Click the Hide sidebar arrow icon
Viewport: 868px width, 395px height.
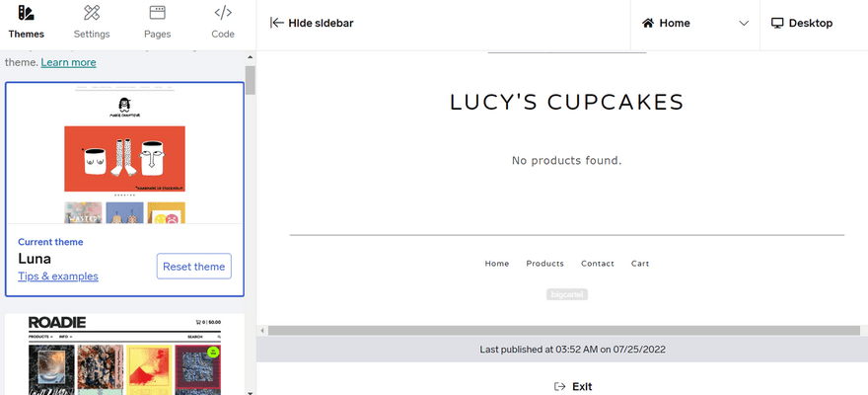point(277,23)
